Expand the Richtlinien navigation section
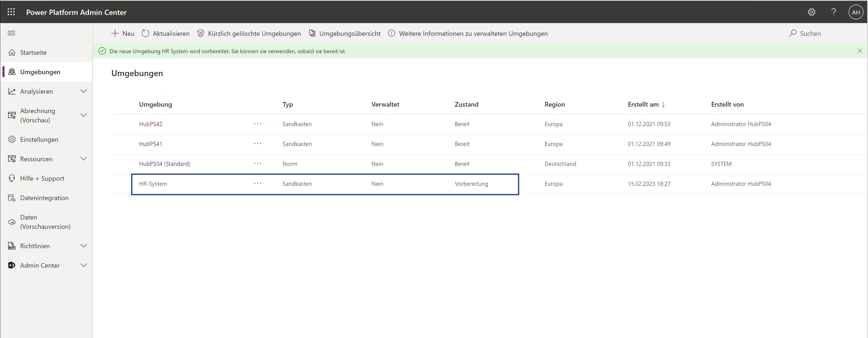 point(83,246)
